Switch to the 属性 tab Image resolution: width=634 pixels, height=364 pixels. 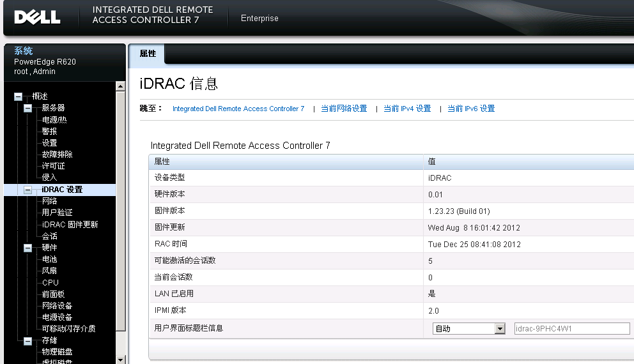(148, 54)
